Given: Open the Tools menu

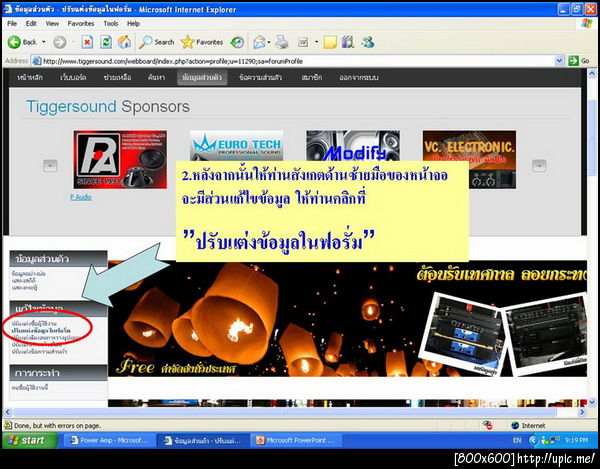Looking at the screenshot, I should (x=111, y=23).
